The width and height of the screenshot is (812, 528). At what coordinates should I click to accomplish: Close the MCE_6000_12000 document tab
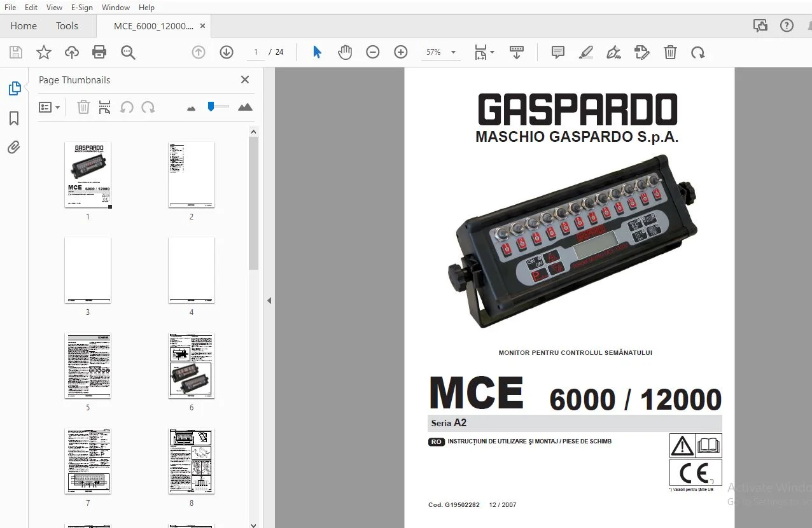click(203, 26)
